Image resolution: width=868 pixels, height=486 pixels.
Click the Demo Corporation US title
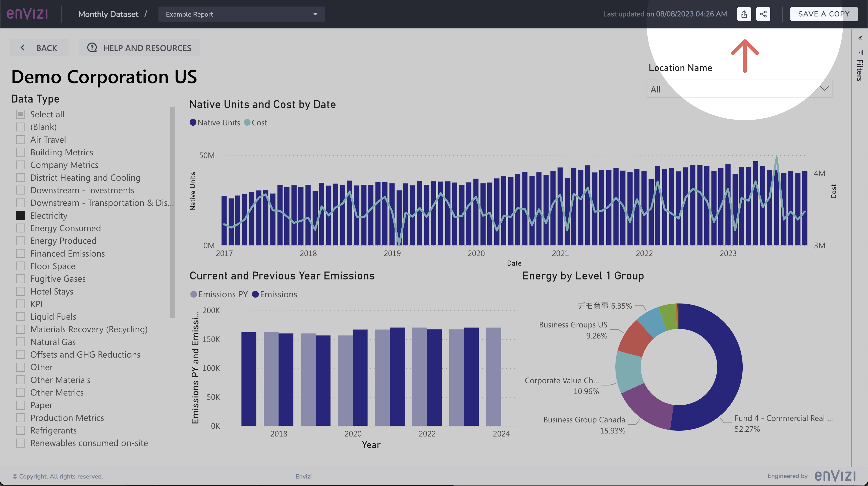104,77
